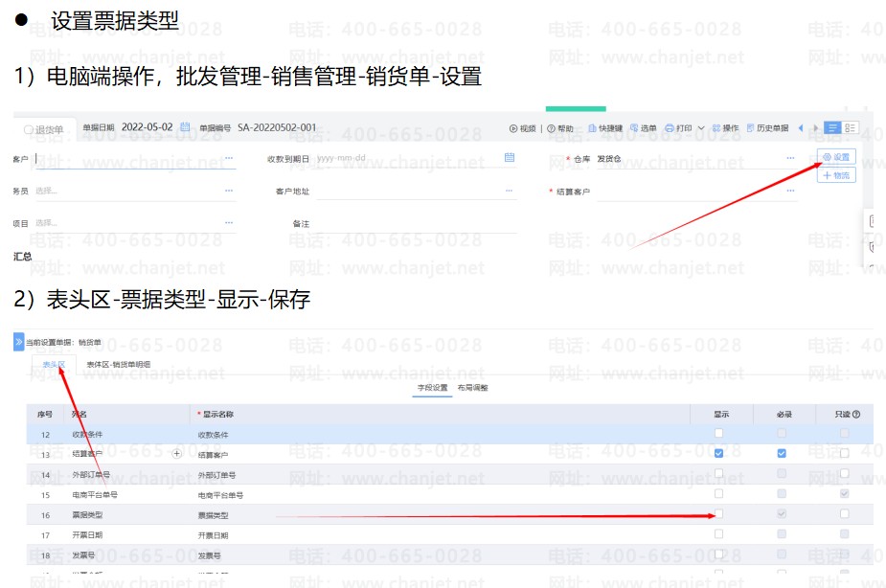Select the 收款条件 row column name
Viewport: 886px width, 588px height.
pyautogui.click(x=87, y=435)
